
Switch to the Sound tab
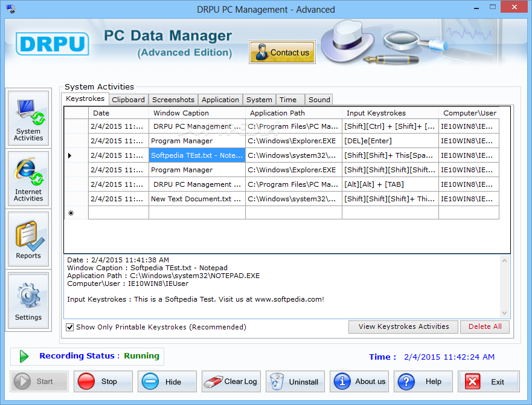pyautogui.click(x=319, y=100)
